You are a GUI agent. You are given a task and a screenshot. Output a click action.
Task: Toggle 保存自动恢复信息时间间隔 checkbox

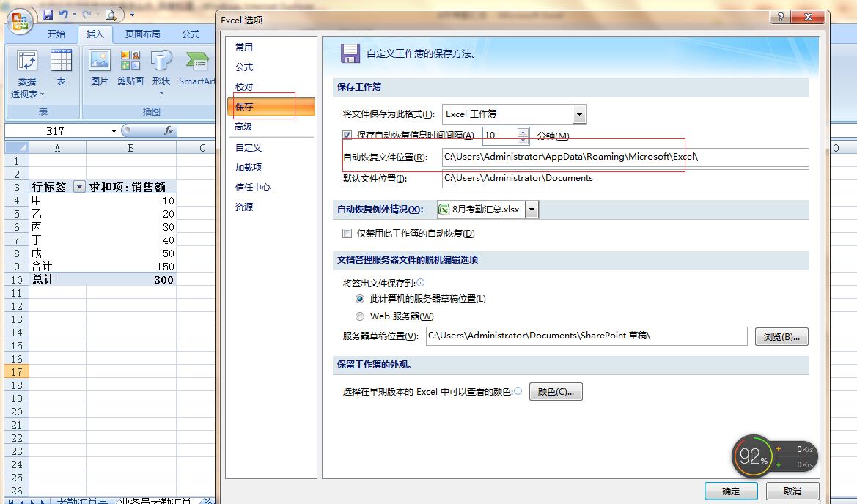pyautogui.click(x=347, y=135)
